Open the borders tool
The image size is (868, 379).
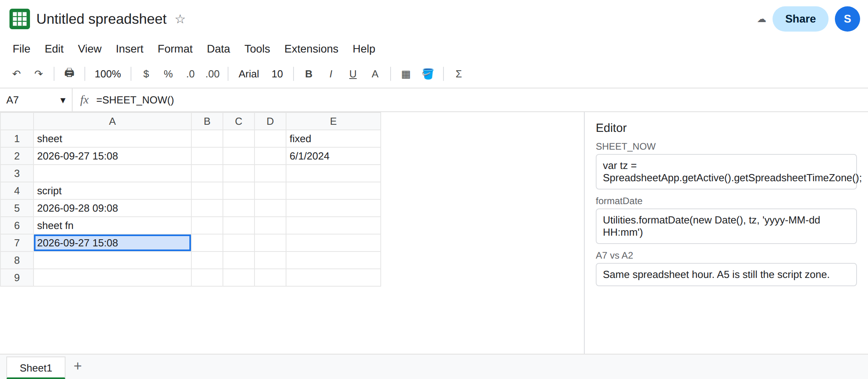coord(406,74)
